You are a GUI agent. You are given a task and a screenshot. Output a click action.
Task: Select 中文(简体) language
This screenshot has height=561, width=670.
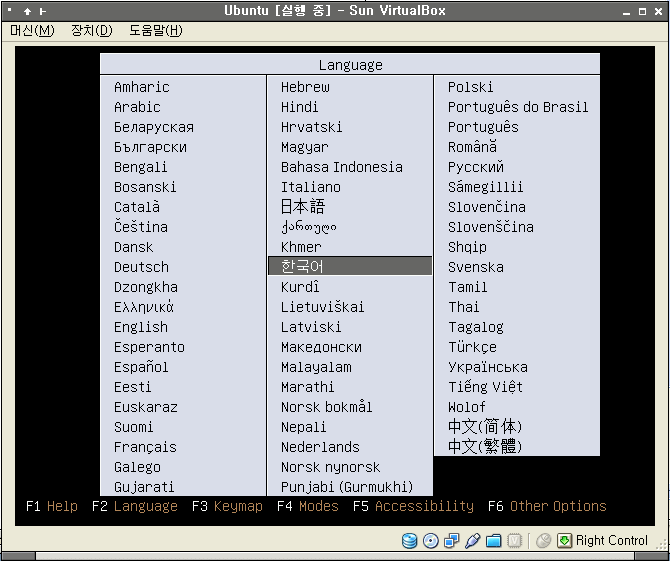click(485, 426)
